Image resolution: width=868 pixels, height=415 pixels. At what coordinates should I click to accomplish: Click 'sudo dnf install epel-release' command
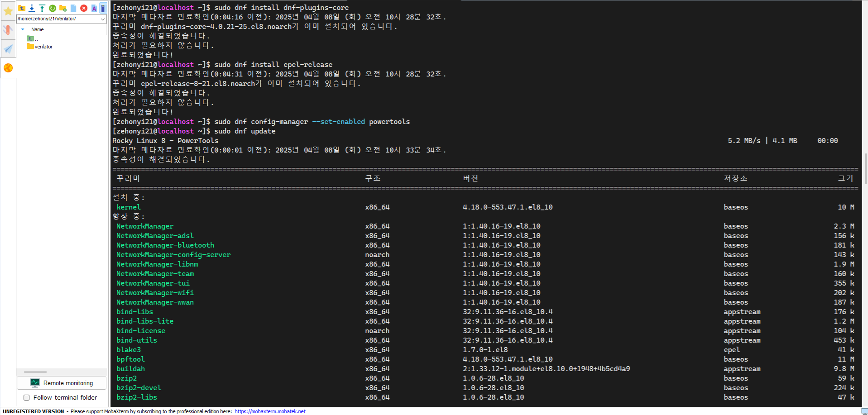point(273,65)
